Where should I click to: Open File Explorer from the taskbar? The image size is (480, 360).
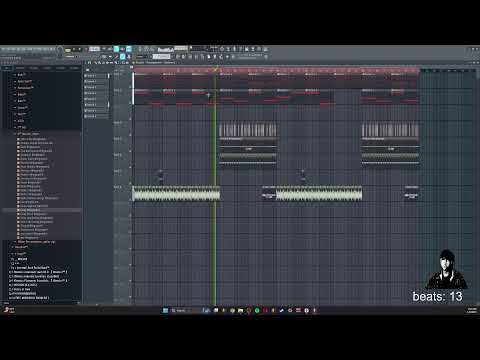240,310
